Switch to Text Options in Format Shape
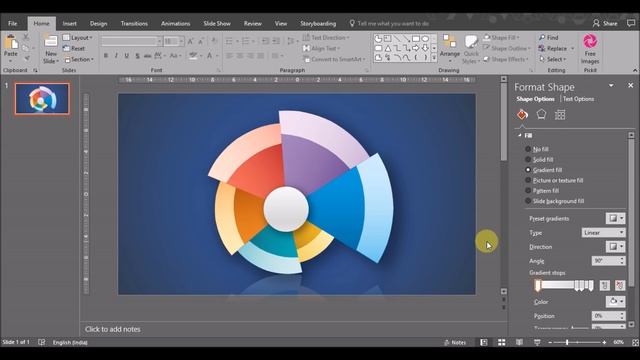This screenshot has width=640, height=360. 578,99
